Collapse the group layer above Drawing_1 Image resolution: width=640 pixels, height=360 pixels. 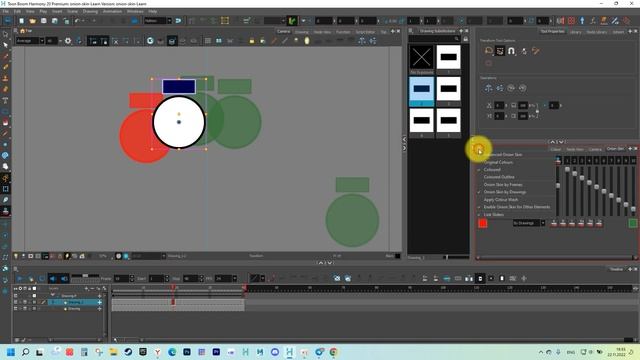point(53,295)
